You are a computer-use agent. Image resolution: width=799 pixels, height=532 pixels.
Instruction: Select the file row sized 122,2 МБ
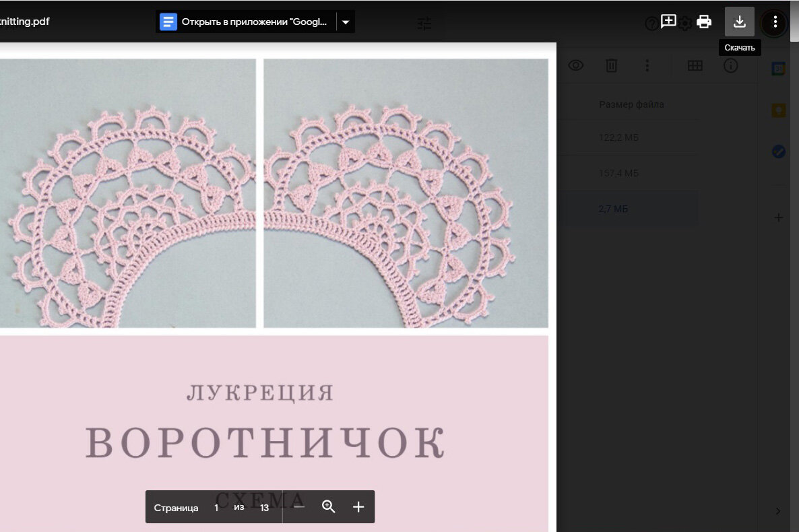coord(628,137)
